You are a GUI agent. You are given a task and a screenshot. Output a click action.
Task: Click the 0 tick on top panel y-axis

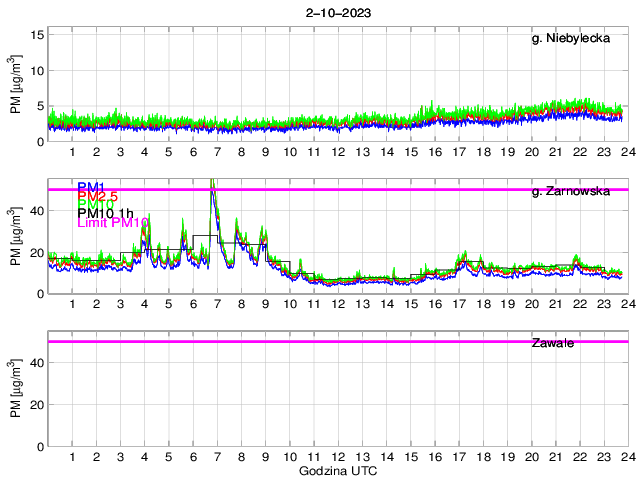pos(40,141)
